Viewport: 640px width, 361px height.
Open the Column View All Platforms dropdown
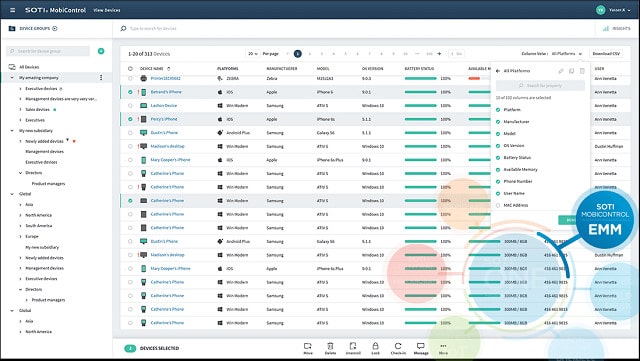tap(567, 53)
